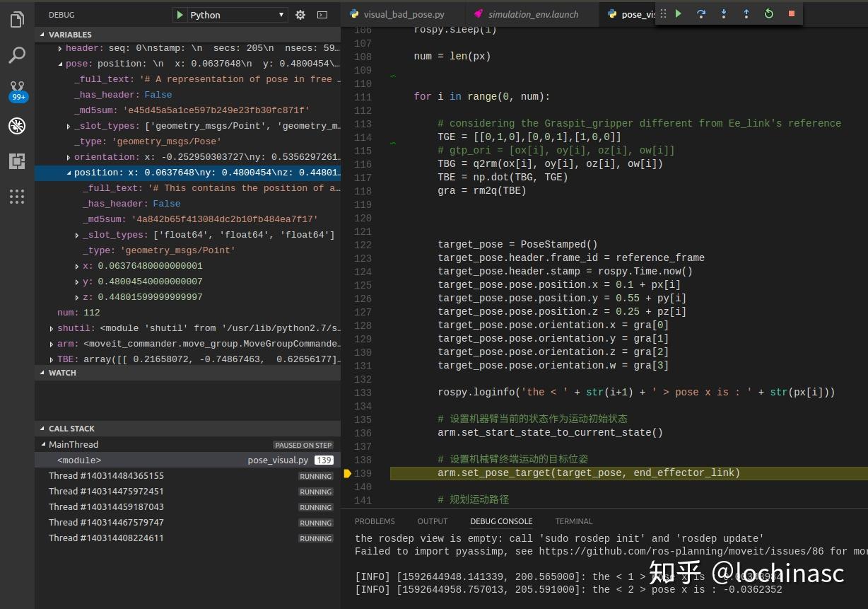
Task: Open the DEBUG CONSOLE panel tab
Action: pos(501,521)
